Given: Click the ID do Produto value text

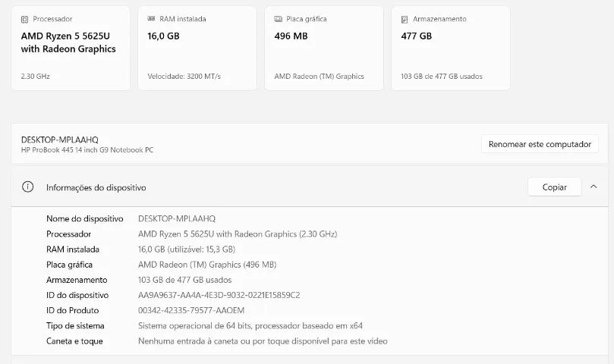Looking at the screenshot, I should (x=191, y=310).
